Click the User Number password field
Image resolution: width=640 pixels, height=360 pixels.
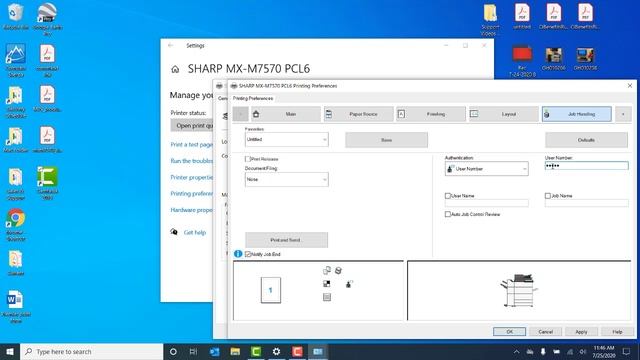pyautogui.click(x=587, y=166)
